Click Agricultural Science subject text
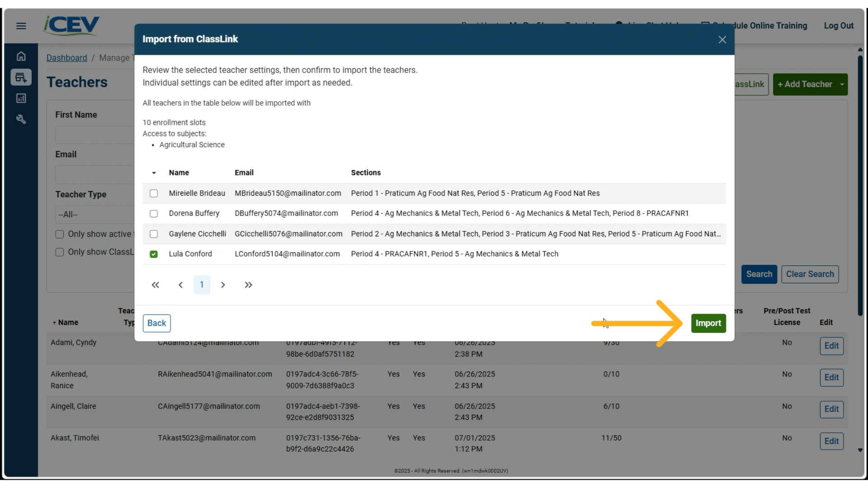 [192, 145]
